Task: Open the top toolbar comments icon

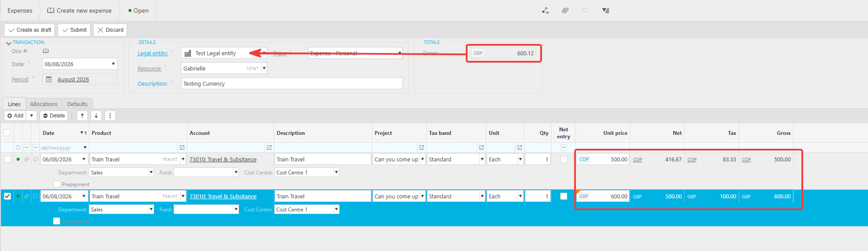Action: coord(585,10)
